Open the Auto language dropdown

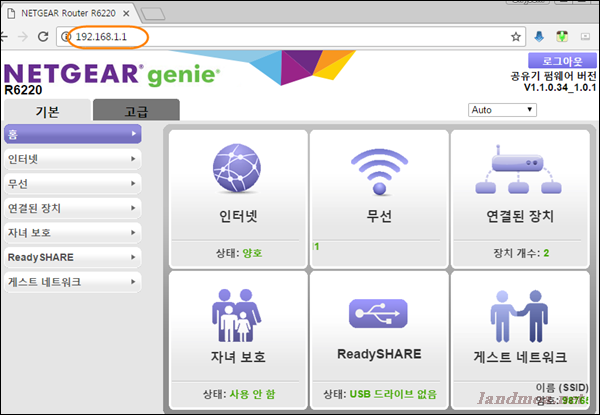tap(502, 110)
